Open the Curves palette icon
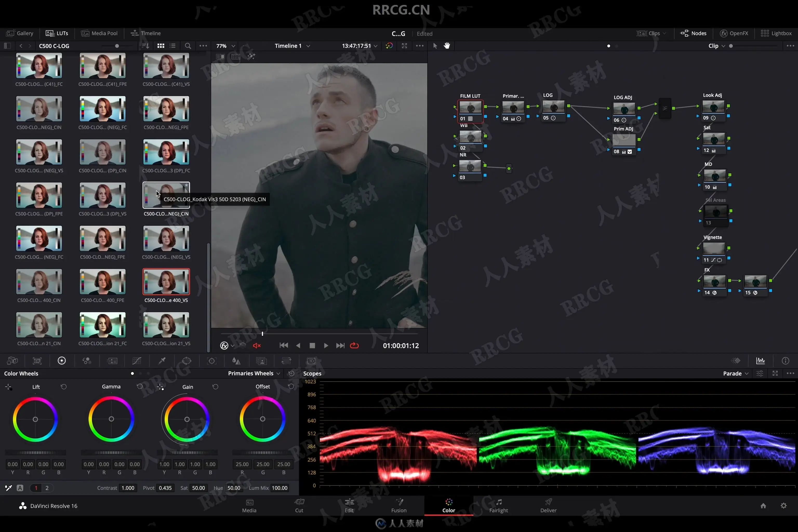 pyautogui.click(x=137, y=361)
